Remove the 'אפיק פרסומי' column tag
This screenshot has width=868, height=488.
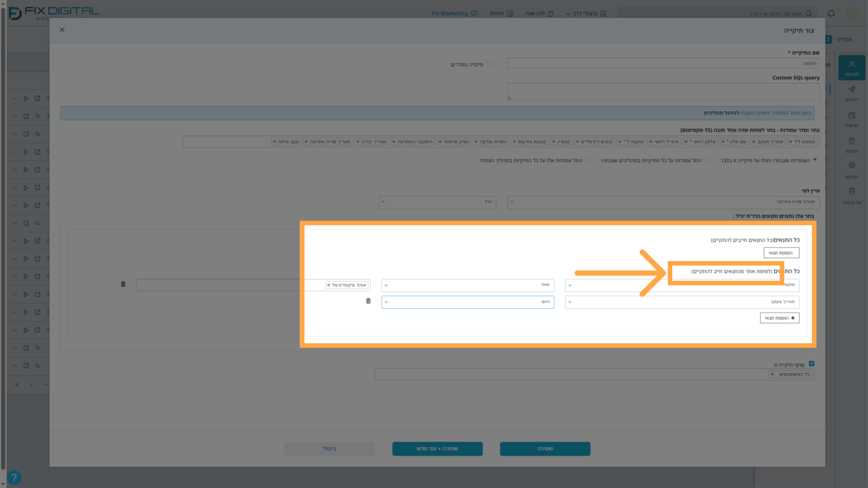click(x=440, y=142)
